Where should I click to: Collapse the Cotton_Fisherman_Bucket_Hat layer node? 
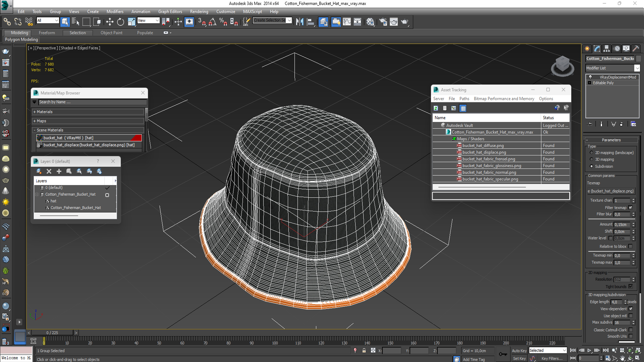pyautogui.click(x=37, y=194)
